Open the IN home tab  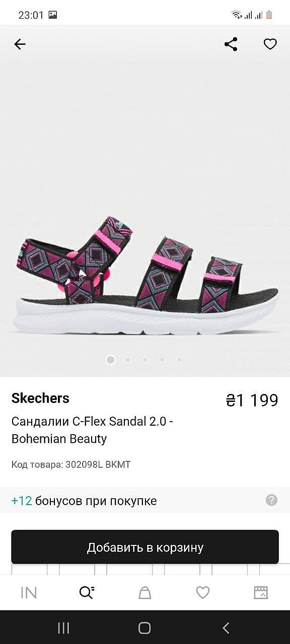(29, 593)
